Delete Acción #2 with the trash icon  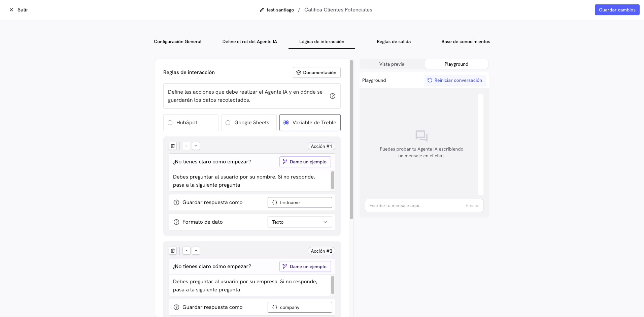173,251
